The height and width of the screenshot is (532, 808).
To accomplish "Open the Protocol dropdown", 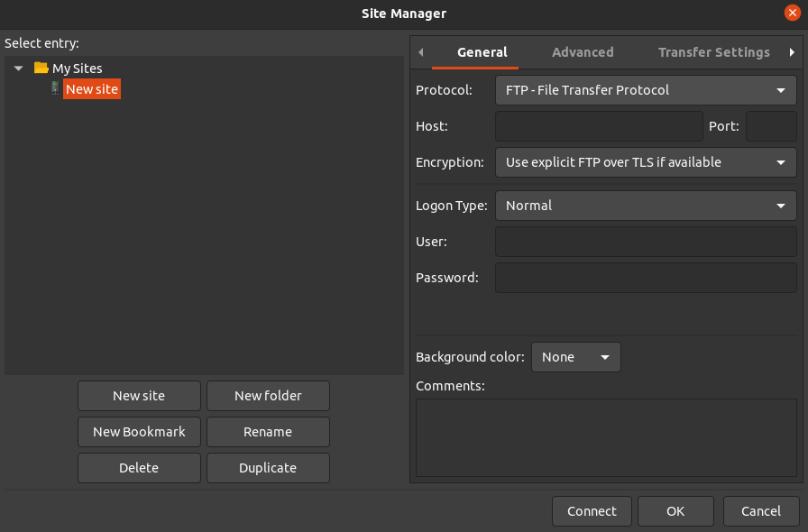I will click(646, 90).
